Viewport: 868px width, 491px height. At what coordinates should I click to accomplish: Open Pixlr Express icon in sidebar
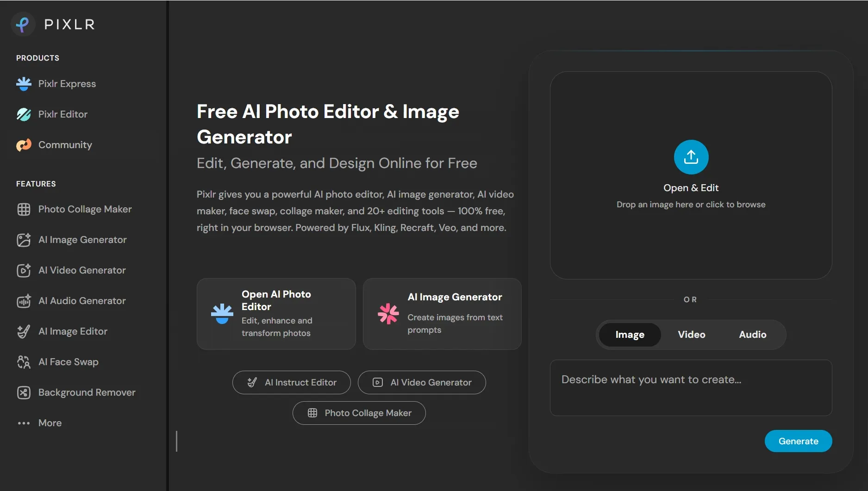[24, 84]
